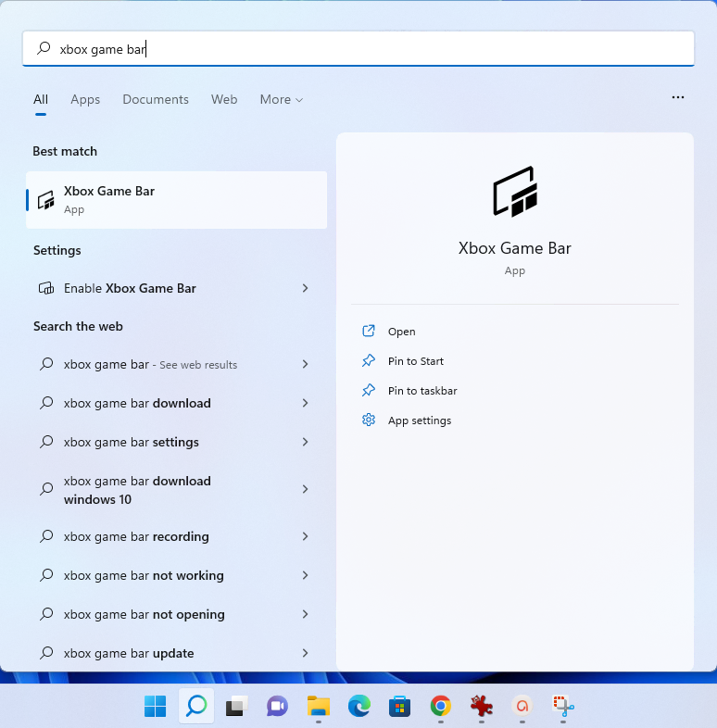
Task: Switch to the All tab
Action: click(41, 99)
